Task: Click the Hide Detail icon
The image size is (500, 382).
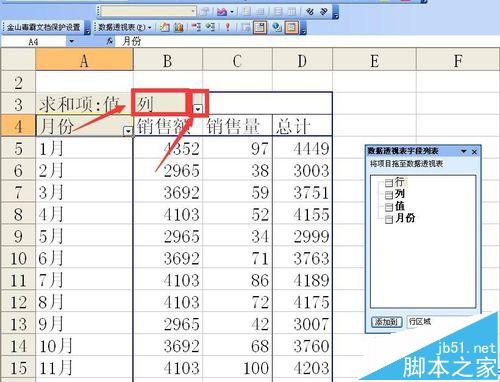Action: tap(196, 27)
